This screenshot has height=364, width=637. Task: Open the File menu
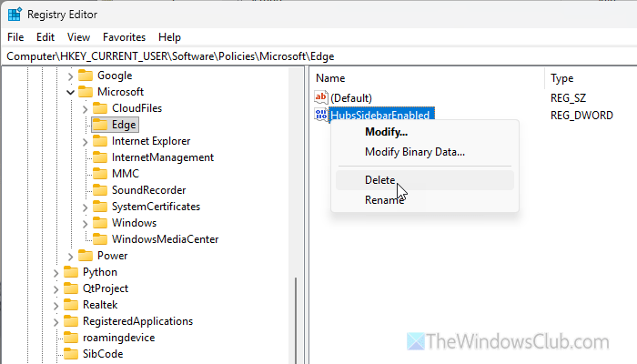(15, 37)
